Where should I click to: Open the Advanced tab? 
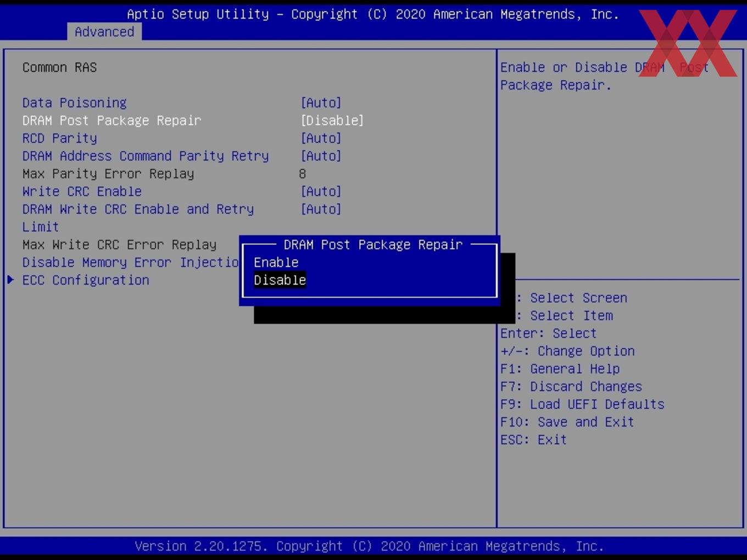coord(104,32)
